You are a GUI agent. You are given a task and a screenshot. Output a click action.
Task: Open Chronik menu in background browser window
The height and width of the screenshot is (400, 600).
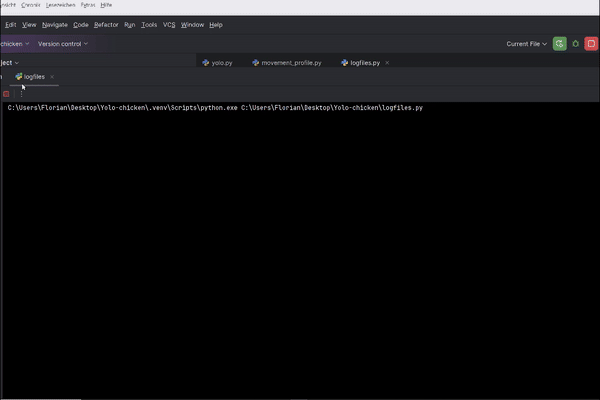(x=31, y=5)
